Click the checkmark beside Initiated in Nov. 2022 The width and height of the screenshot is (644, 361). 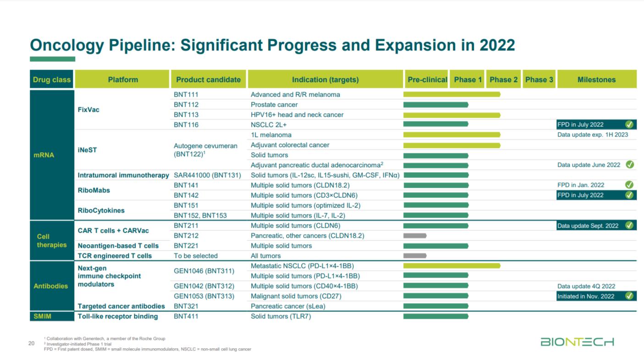pyautogui.click(x=629, y=296)
